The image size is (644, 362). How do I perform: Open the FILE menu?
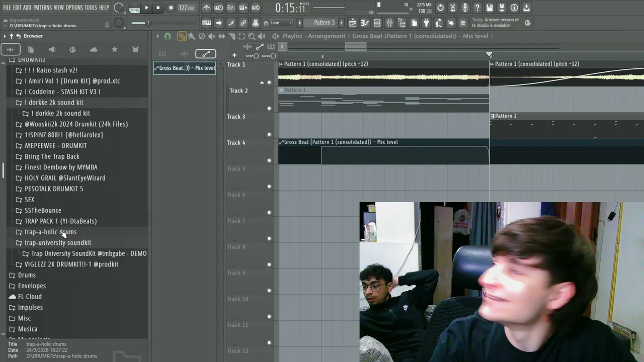[x=7, y=8]
